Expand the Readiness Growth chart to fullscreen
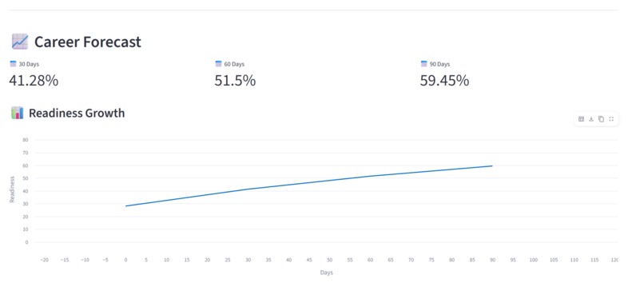The height and width of the screenshot is (295, 644). pos(611,119)
